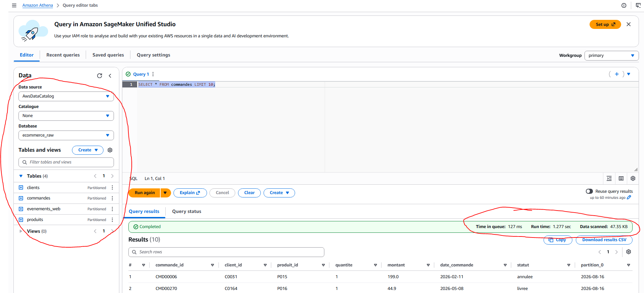Open the Data source dropdown
The image size is (644, 293).
(66, 96)
